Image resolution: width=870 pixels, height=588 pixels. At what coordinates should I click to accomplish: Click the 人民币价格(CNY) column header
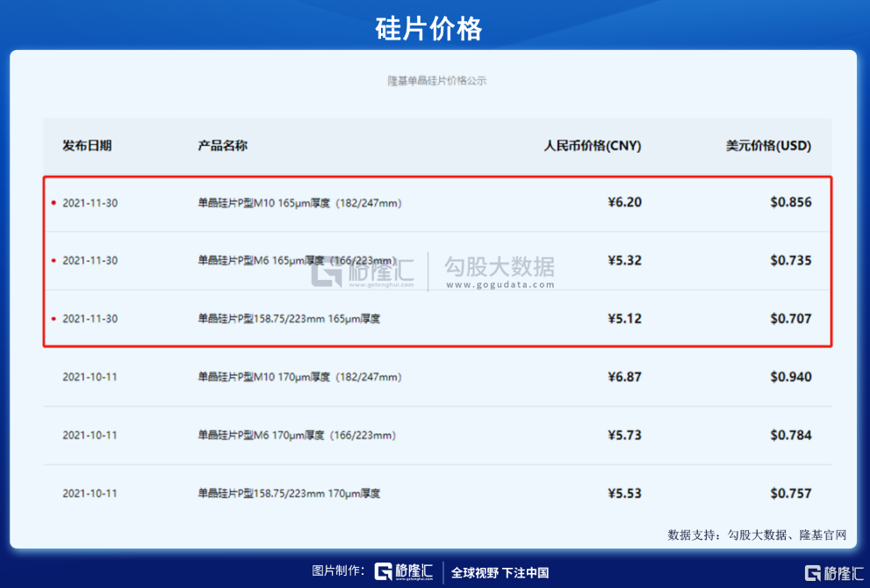(x=593, y=146)
